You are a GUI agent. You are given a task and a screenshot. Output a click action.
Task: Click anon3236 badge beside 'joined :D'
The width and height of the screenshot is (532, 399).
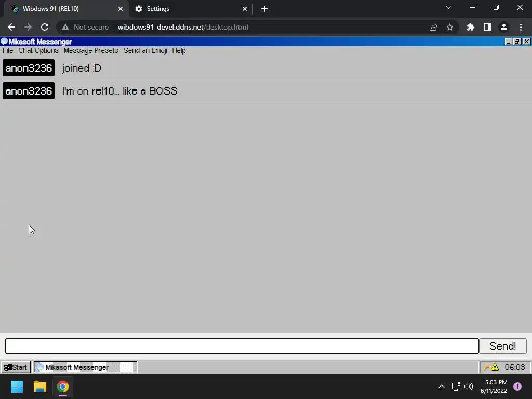[x=29, y=68]
